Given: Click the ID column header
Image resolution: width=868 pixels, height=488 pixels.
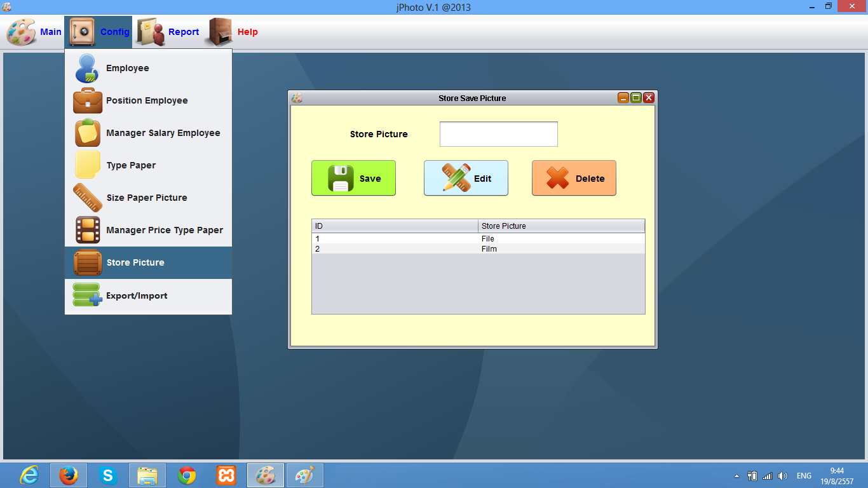Looking at the screenshot, I should click(395, 226).
